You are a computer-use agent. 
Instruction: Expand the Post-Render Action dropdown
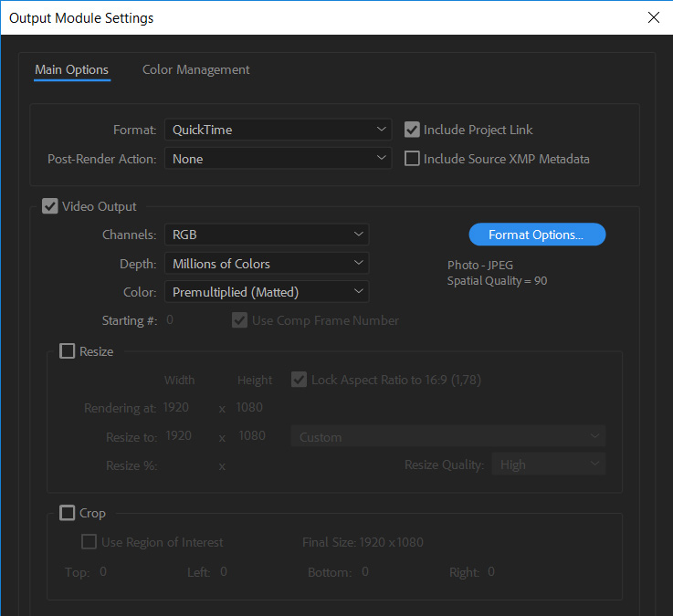click(278, 159)
